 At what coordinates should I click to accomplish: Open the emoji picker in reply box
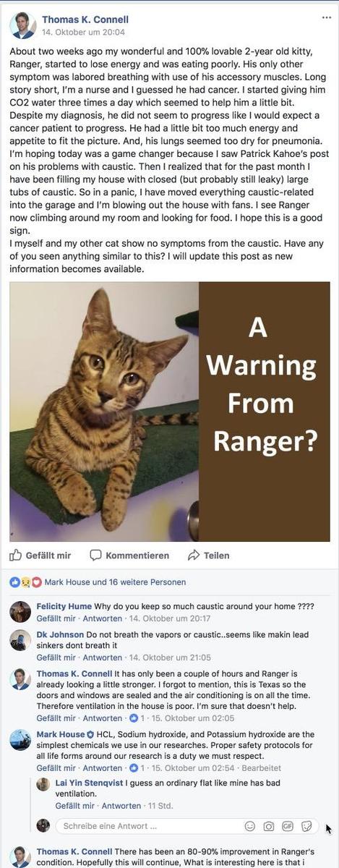pos(250,825)
